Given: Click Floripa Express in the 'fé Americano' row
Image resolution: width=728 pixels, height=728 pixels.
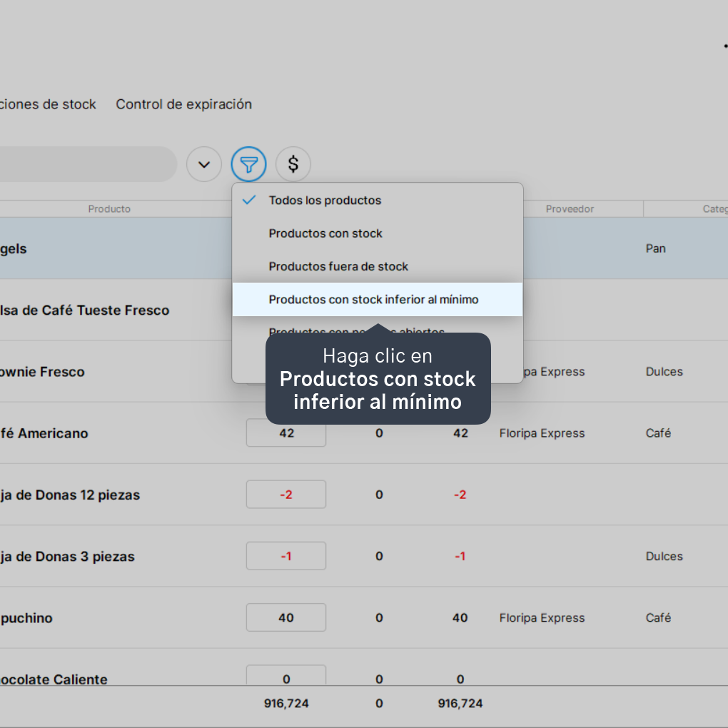Looking at the screenshot, I should (542, 433).
